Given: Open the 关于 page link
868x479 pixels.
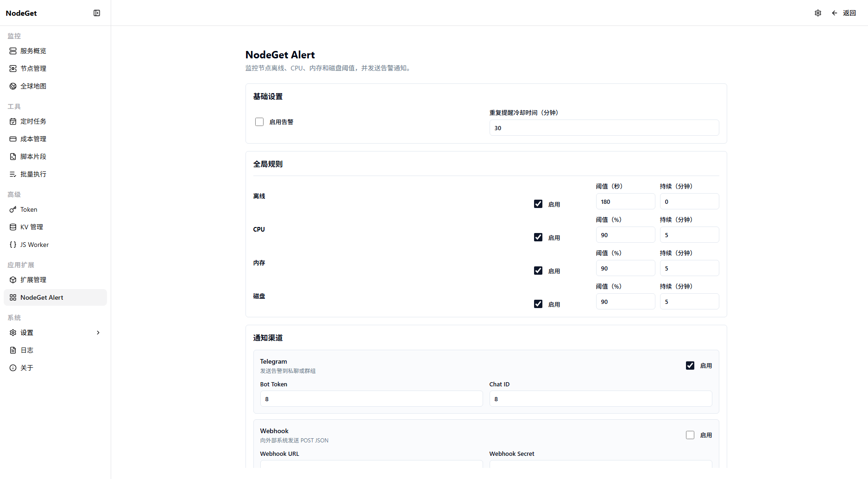Looking at the screenshot, I should point(55,368).
